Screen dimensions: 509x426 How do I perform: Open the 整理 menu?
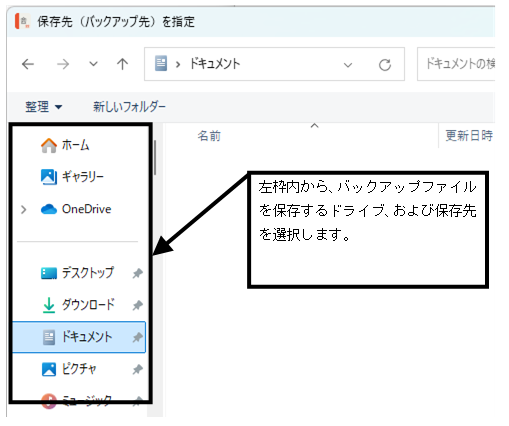(x=44, y=107)
